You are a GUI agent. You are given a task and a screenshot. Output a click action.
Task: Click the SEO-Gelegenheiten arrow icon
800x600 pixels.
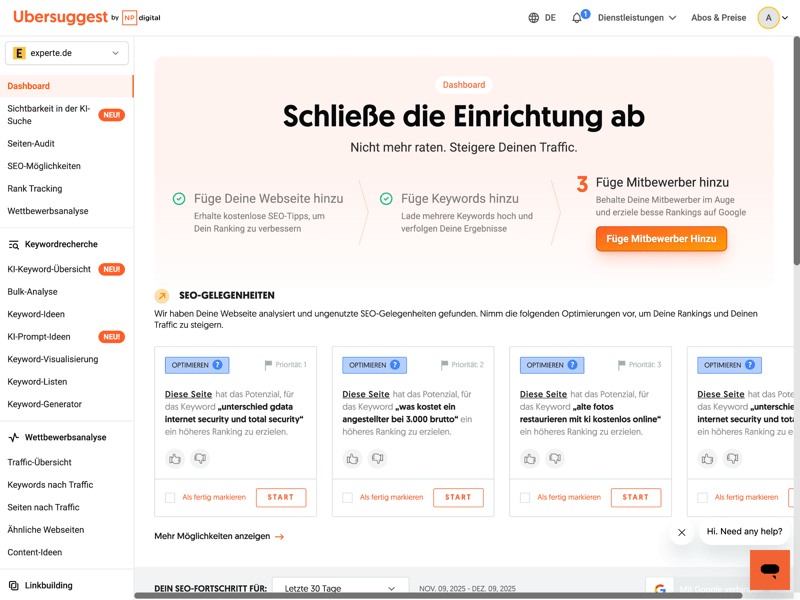[x=162, y=295]
